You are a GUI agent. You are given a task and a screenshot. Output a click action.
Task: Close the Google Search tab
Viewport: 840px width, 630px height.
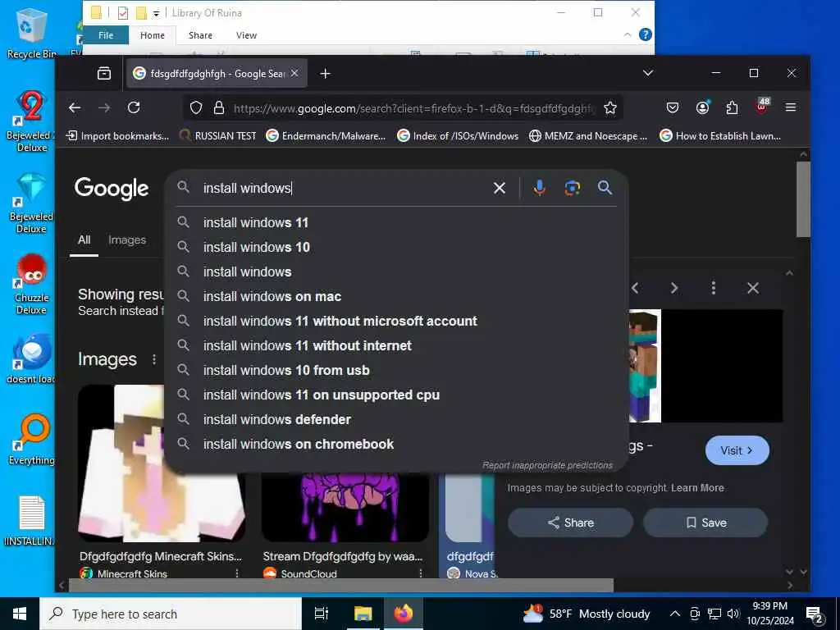294,73
